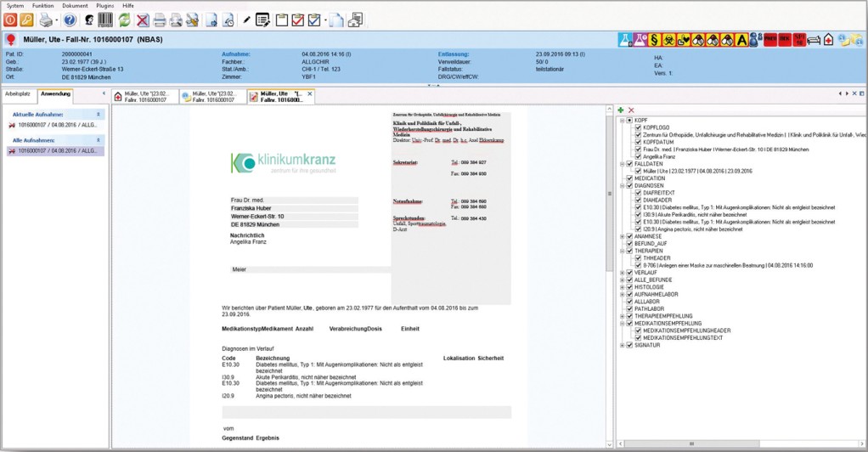Select admission under Alle Aufnahmen
Viewport: 868px width, 452px height.
(55, 150)
